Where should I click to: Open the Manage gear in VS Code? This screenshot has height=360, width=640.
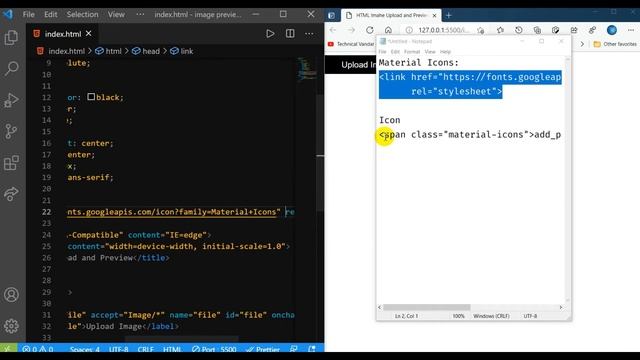[11, 326]
